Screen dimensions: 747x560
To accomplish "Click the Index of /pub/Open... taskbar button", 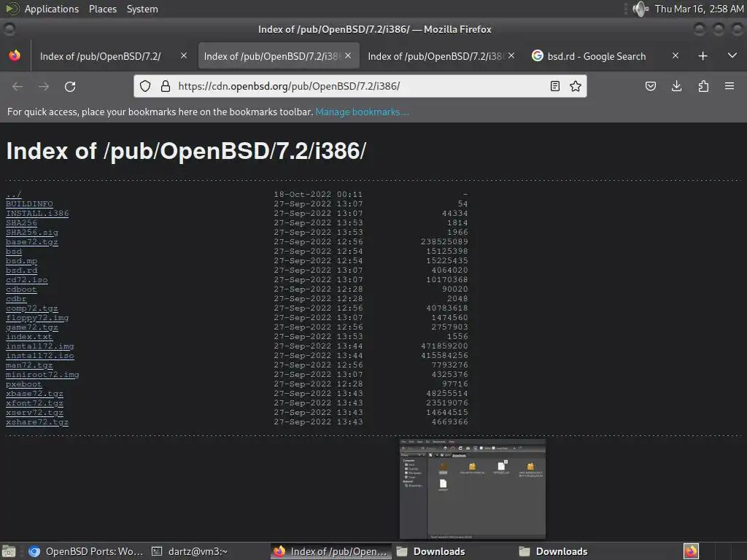I will pyautogui.click(x=332, y=551).
